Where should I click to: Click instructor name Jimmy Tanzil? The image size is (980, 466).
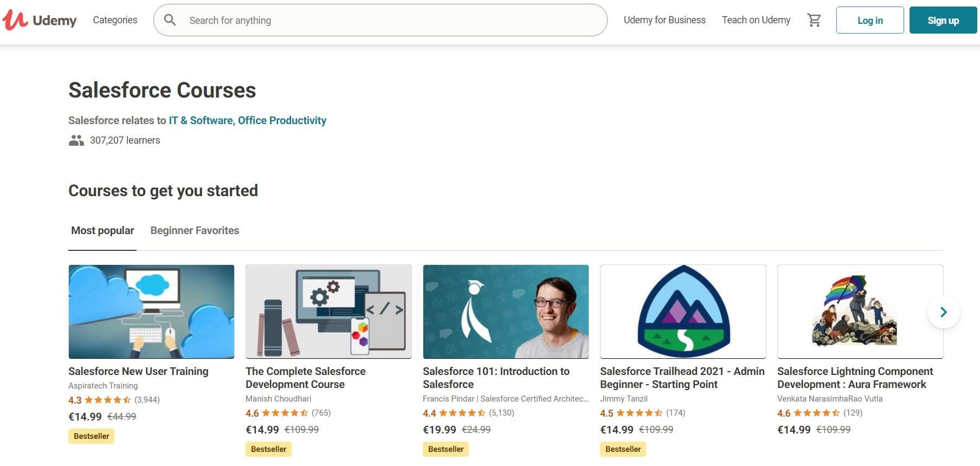tap(624, 399)
